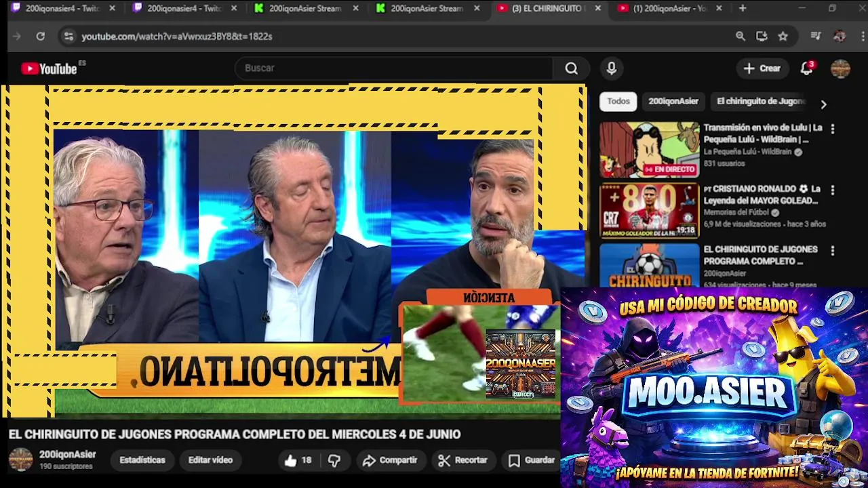Open 'CRISTIANO RONALDO La Leyenda' video title

762,195
